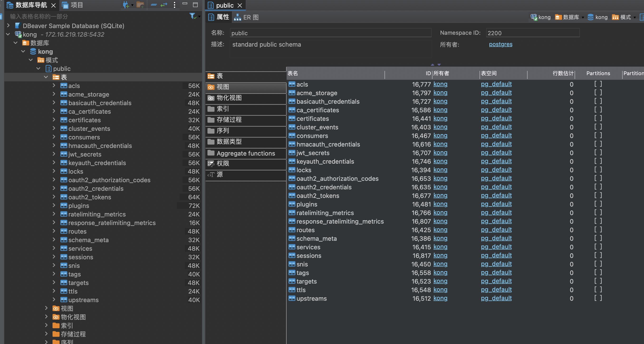Expand the consumers table tree node
The width and height of the screenshot is (644, 344).
54,137
